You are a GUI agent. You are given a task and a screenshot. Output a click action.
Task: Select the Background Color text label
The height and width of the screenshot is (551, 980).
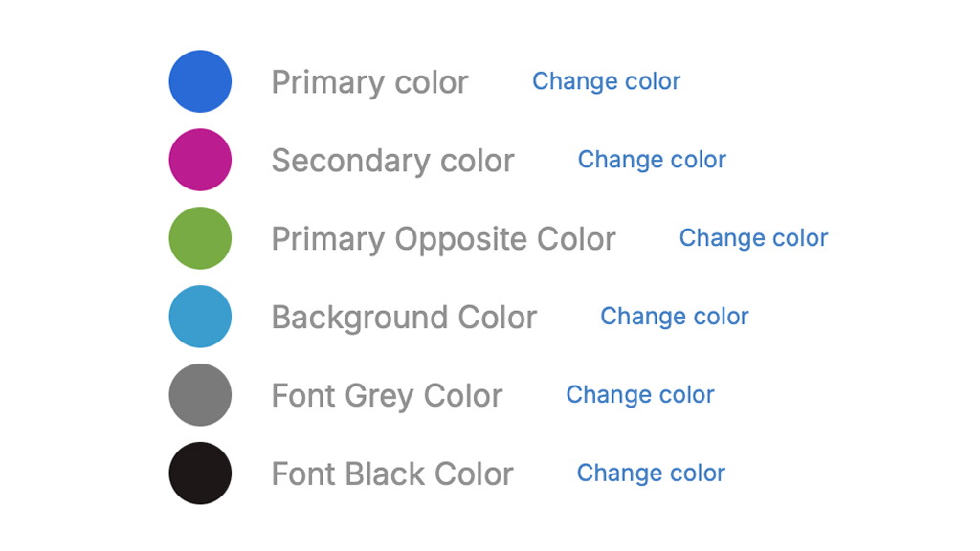(405, 318)
